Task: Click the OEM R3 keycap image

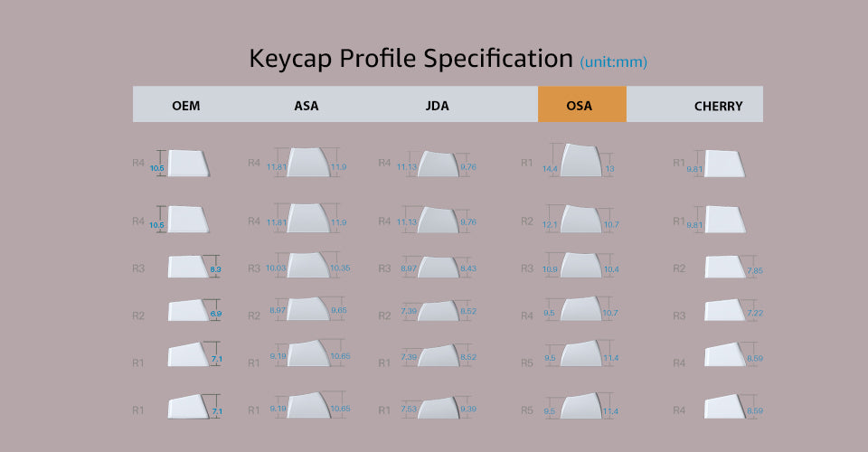Action: (188, 268)
